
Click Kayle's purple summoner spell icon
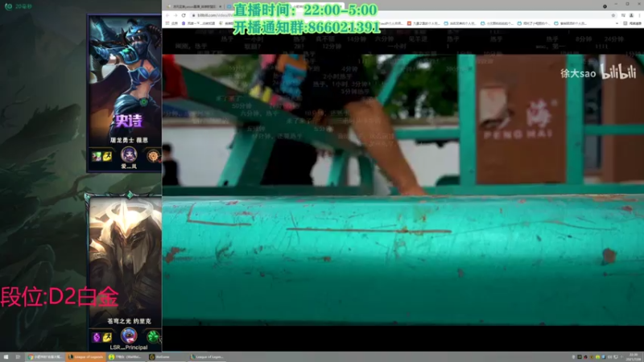coord(97,337)
